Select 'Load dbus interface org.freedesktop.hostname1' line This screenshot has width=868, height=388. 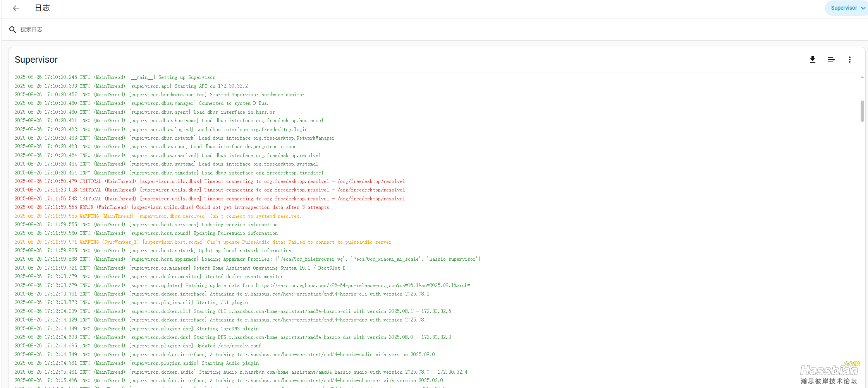169,121
